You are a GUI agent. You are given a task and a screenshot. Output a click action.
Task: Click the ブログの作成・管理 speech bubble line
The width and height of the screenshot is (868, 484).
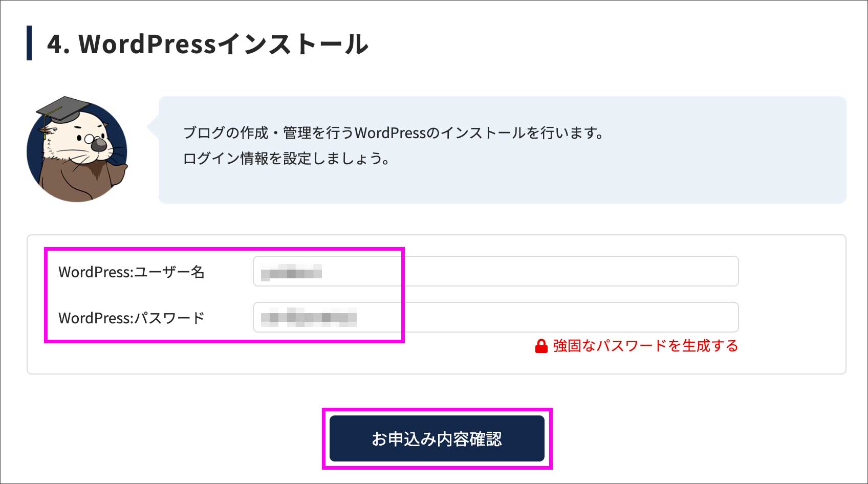pyautogui.click(x=393, y=133)
